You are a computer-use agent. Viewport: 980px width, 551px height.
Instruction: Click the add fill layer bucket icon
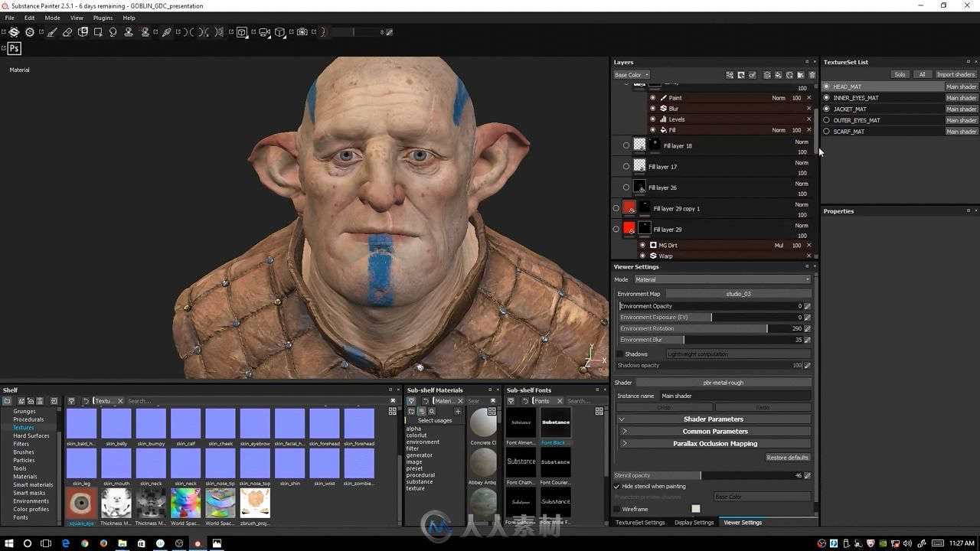pos(779,75)
